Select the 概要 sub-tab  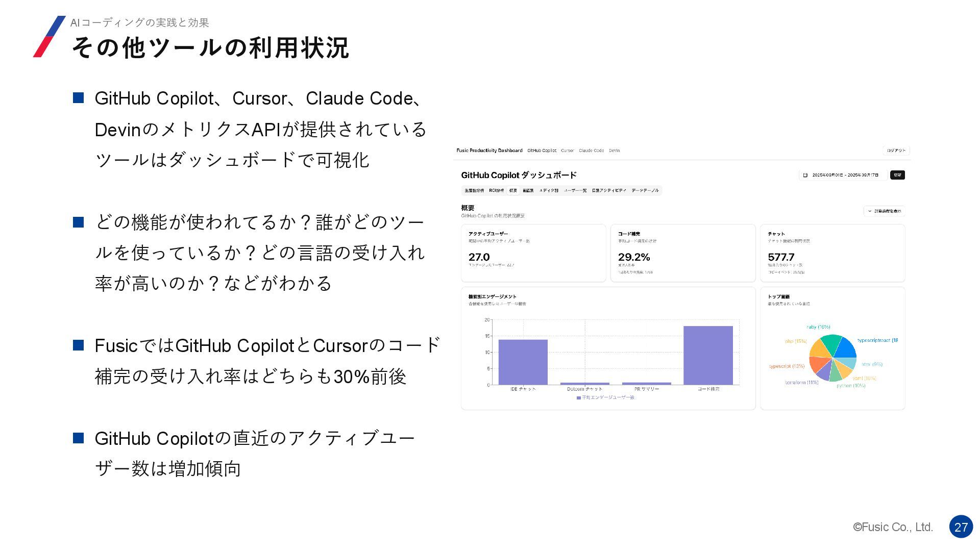(513, 190)
